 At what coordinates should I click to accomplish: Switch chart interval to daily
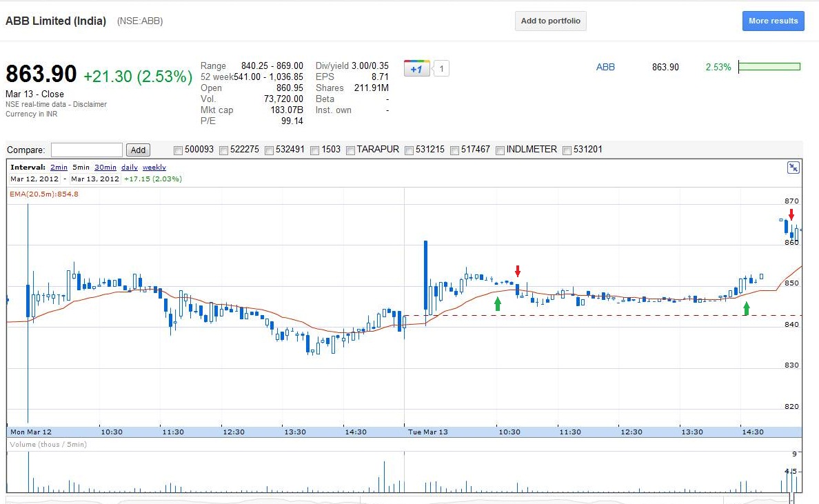tap(130, 167)
